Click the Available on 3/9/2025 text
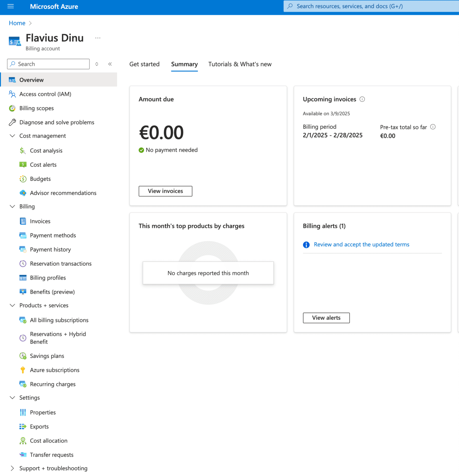Image resolution: width=459 pixels, height=476 pixels. pos(326,114)
